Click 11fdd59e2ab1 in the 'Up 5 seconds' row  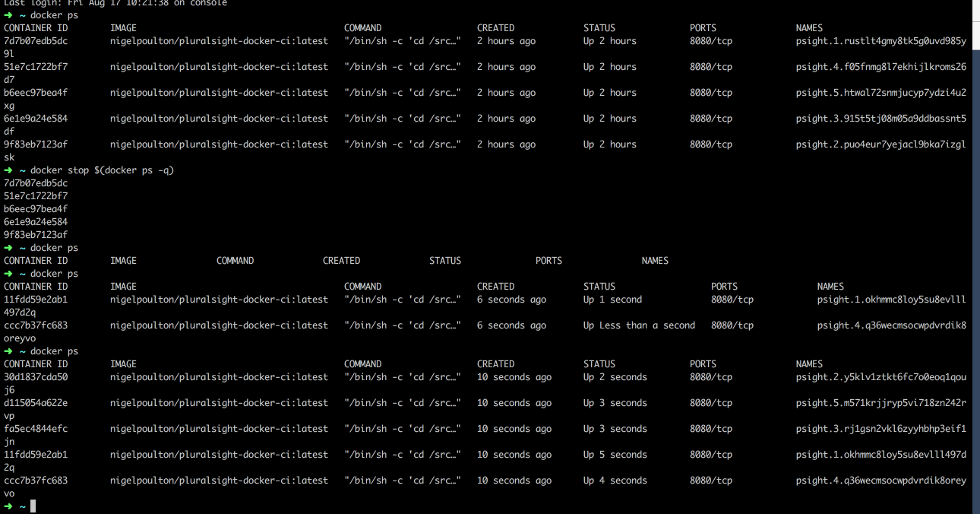36,455
